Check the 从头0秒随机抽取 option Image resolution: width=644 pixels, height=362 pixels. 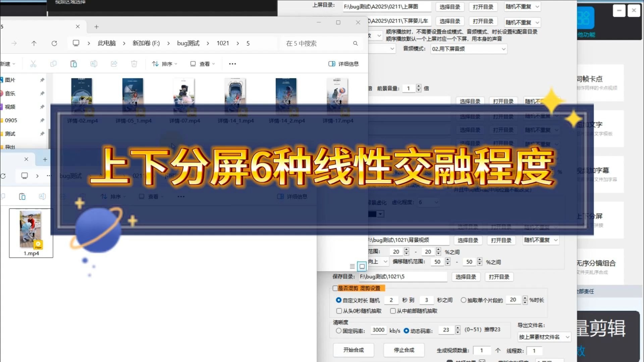tap(339, 311)
